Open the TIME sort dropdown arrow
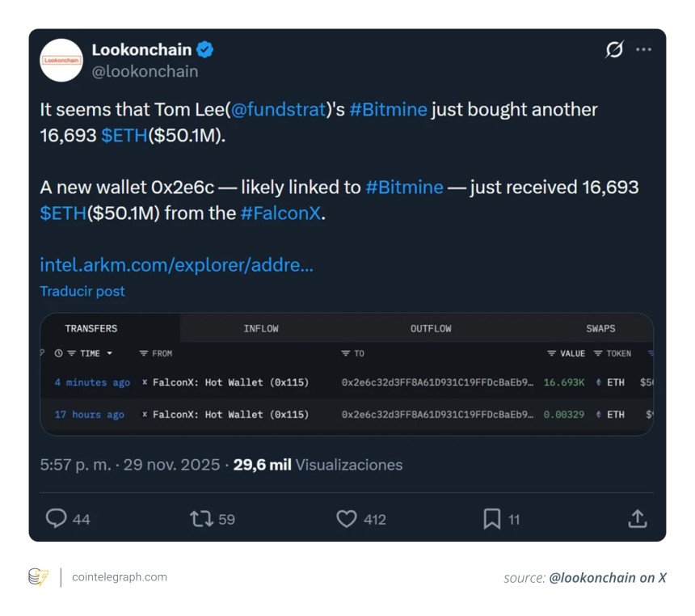Image resolution: width=695 pixels, height=616 pixels. pyautogui.click(x=110, y=353)
